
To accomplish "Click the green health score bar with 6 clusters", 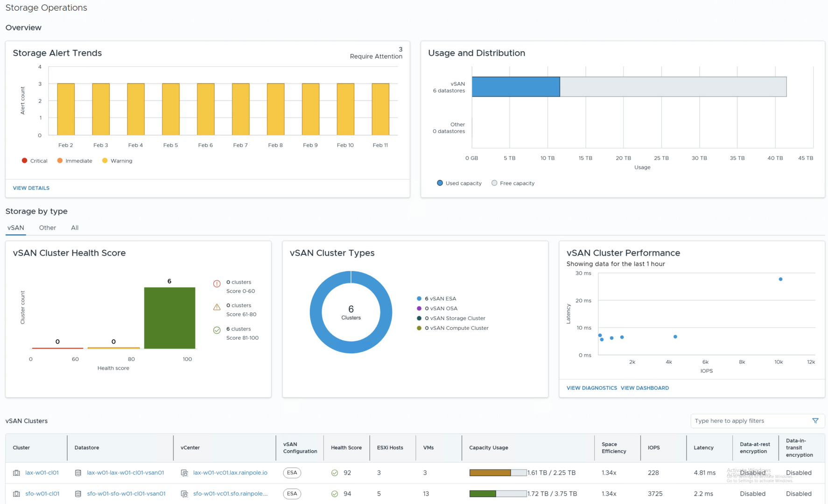I will pyautogui.click(x=169, y=318).
